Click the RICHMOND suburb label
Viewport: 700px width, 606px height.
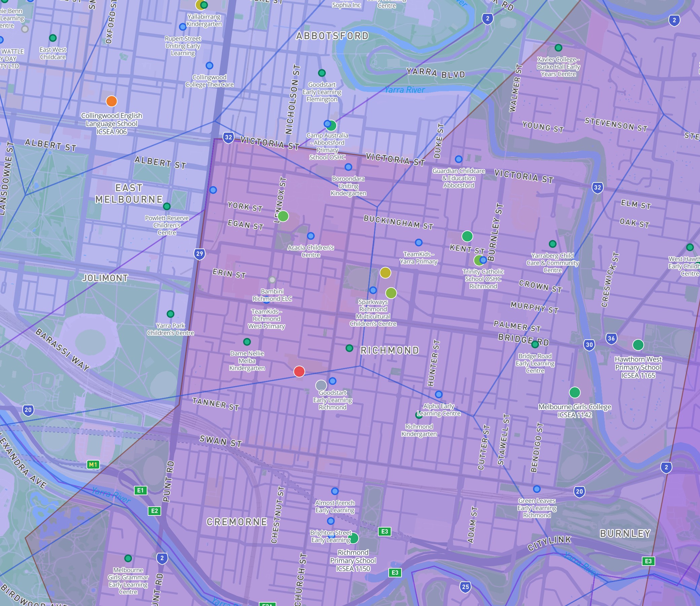pyautogui.click(x=390, y=350)
